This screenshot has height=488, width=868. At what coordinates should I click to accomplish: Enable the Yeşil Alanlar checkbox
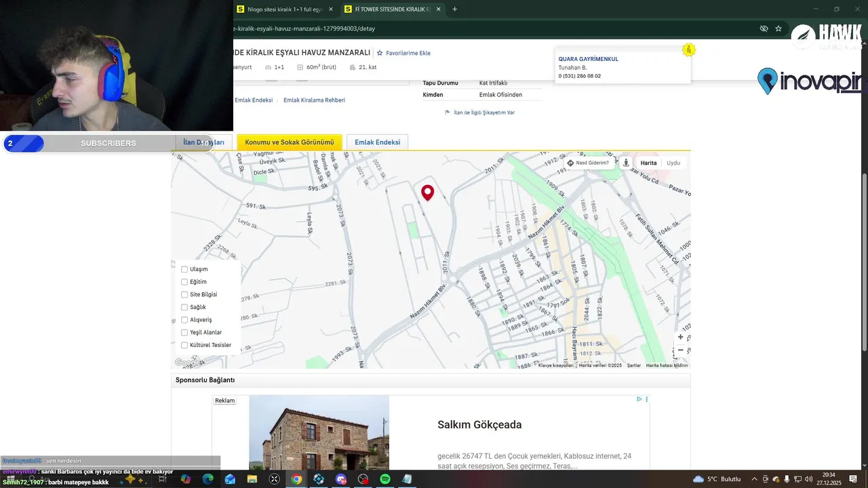point(184,333)
